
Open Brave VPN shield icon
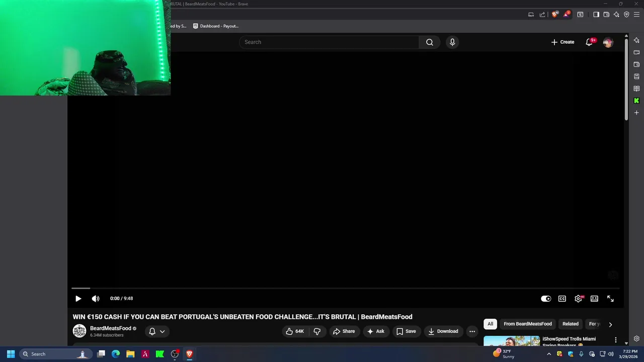point(626,15)
